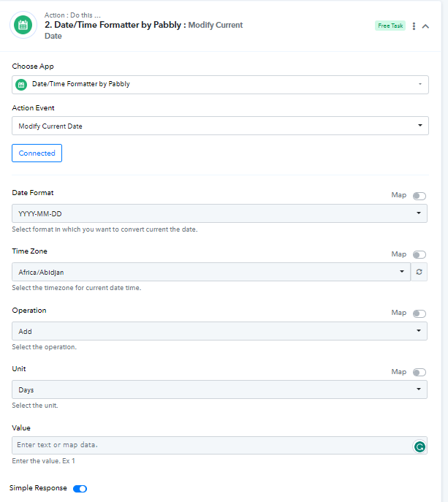This screenshot has height=502, width=448.
Task: Click the Connected button
Action: pos(37,153)
